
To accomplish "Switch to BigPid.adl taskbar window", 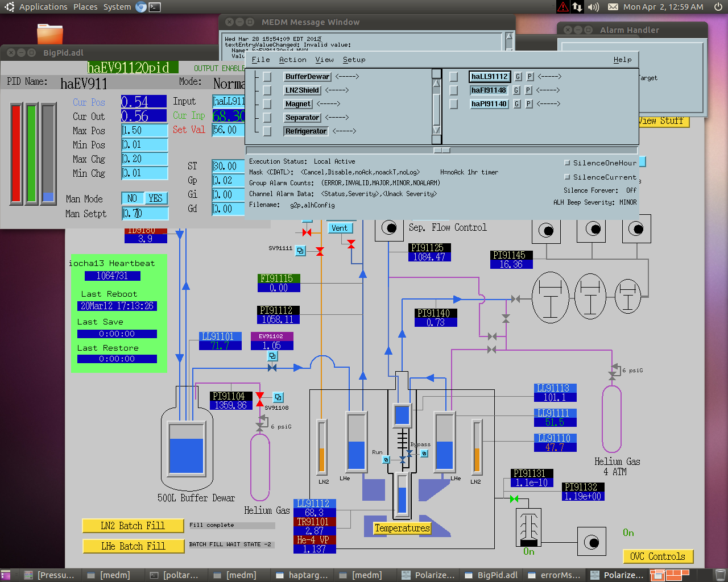I will (492, 575).
